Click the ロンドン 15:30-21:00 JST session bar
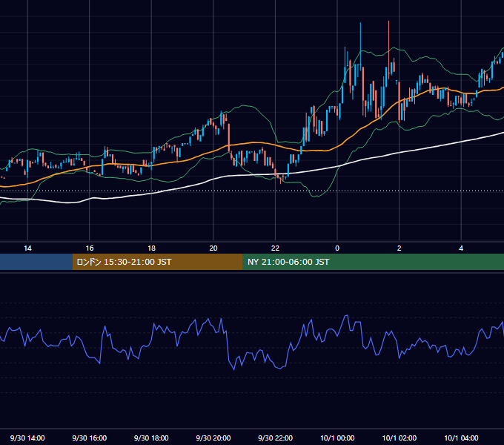This screenshot has width=504, height=445. click(157, 262)
